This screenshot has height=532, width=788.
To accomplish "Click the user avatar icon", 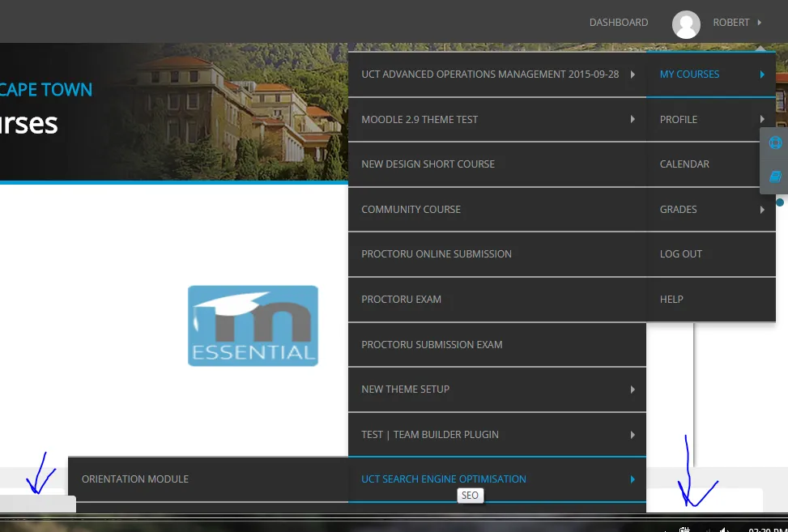I will (x=686, y=24).
